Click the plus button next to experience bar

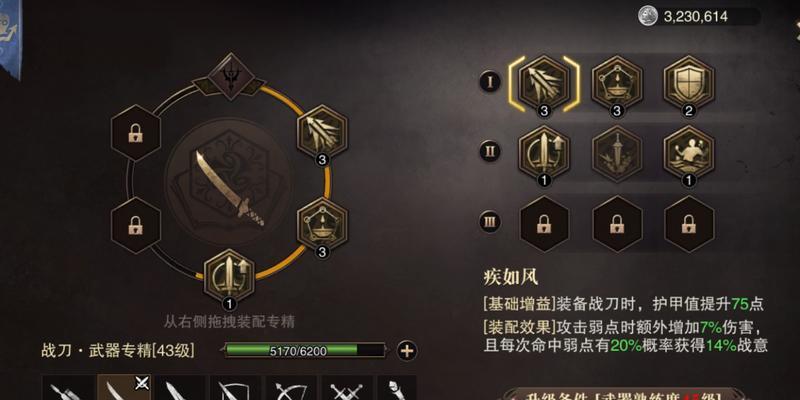point(407,351)
